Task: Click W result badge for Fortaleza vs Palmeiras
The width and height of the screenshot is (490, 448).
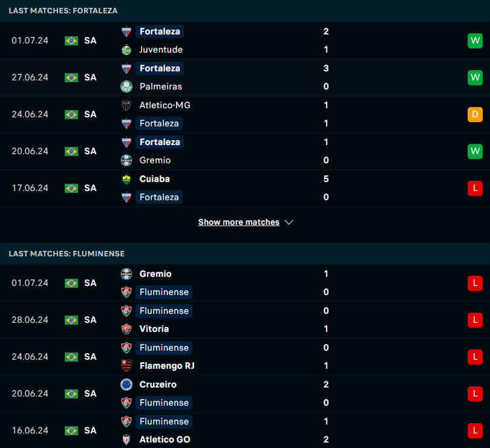Action: [x=475, y=77]
